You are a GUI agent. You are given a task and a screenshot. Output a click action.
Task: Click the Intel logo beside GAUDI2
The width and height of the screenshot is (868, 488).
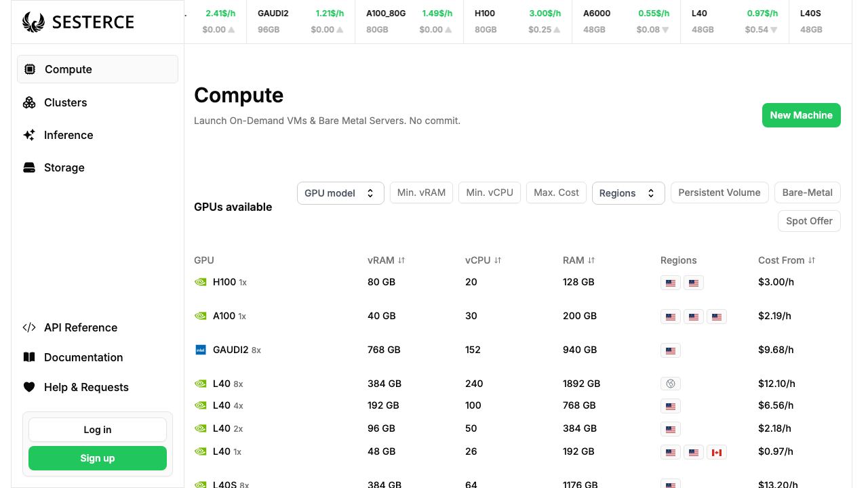click(201, 350)
